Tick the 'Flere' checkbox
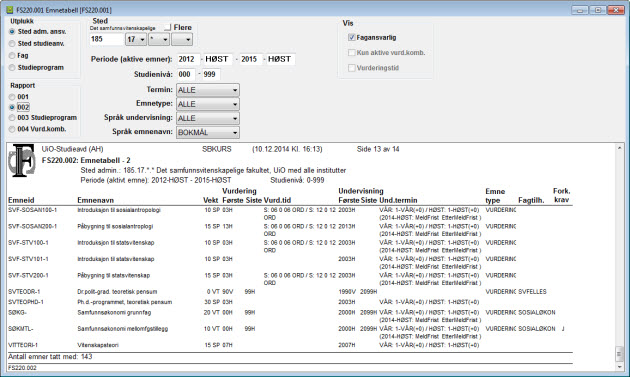 click(168, 27)
